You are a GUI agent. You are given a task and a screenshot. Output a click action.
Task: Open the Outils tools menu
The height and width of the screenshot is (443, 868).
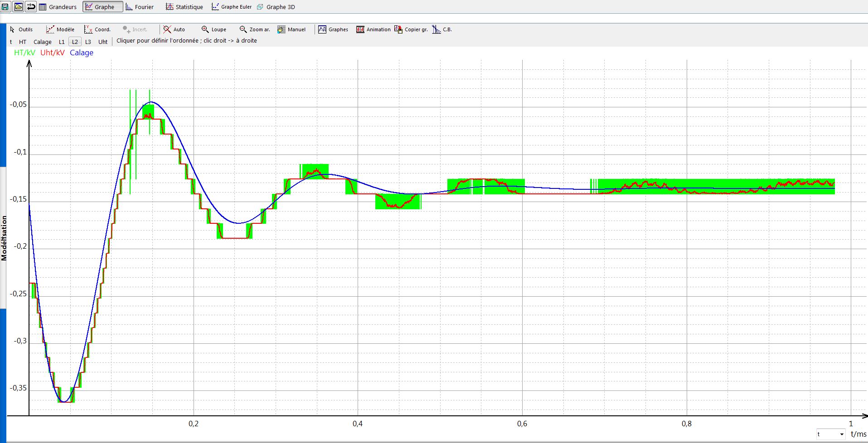(x=21, y=29)
